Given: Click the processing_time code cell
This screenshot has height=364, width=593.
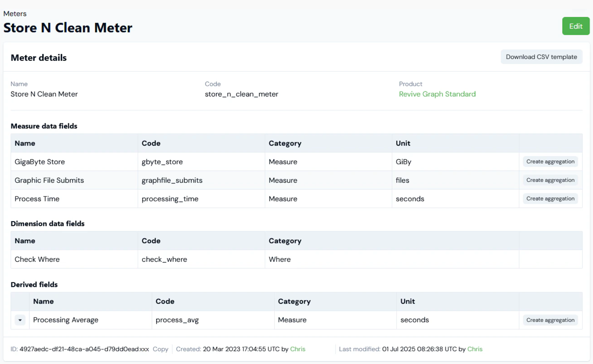Looking at the screenshot, I should coord(170,199).
